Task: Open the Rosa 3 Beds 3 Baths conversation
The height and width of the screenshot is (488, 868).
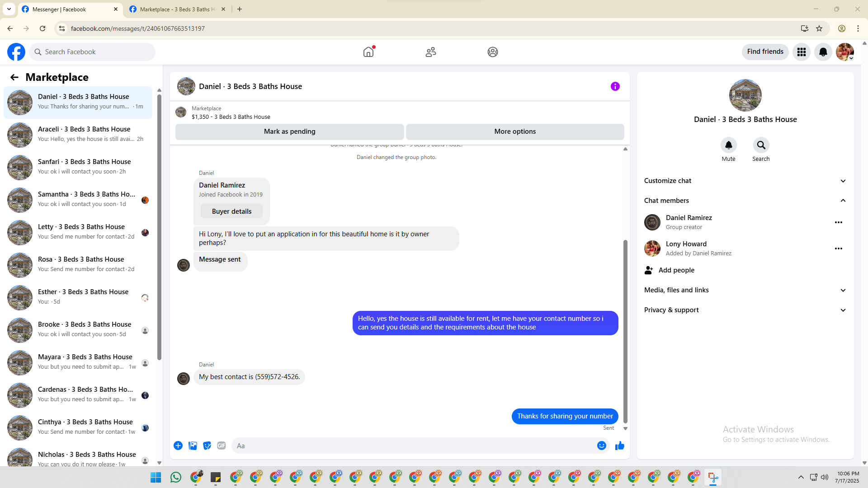Action: pos(78,265)
